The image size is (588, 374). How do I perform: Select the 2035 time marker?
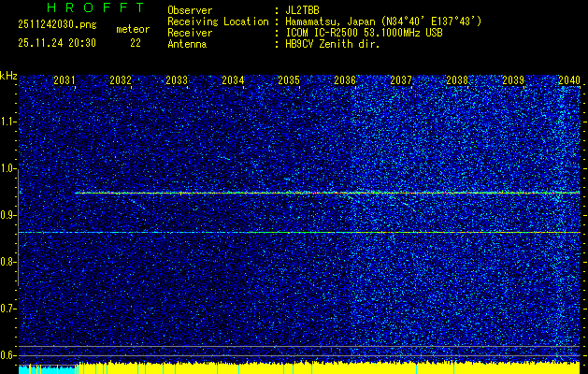point(289,81)
